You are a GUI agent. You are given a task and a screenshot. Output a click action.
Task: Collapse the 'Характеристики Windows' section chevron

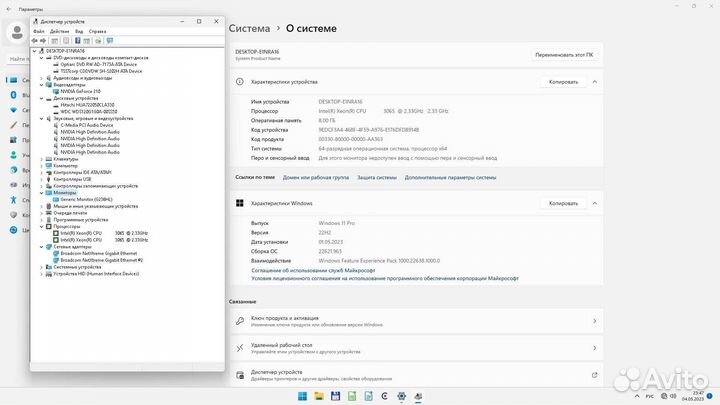tap(595, 203)
